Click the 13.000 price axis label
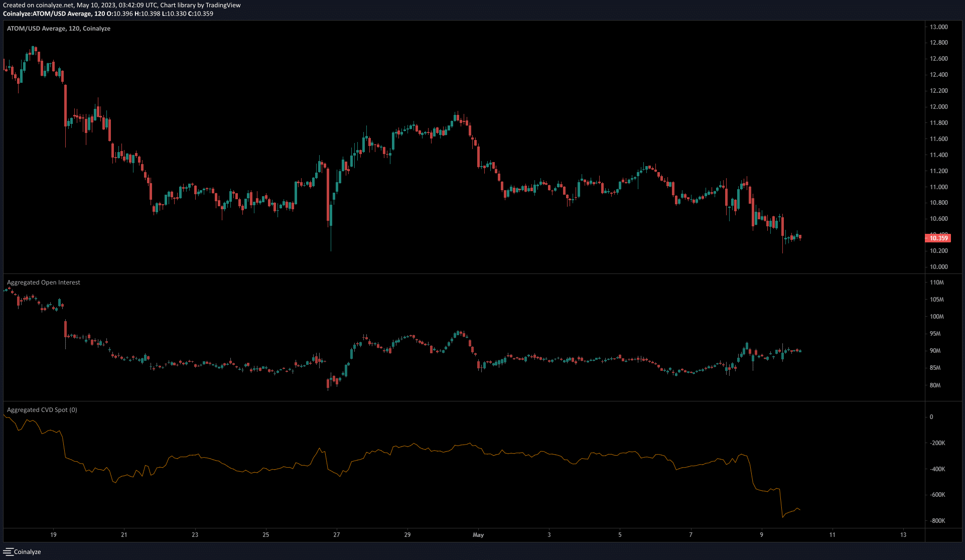Screen dimensions: 965x560 click(938, 27)
